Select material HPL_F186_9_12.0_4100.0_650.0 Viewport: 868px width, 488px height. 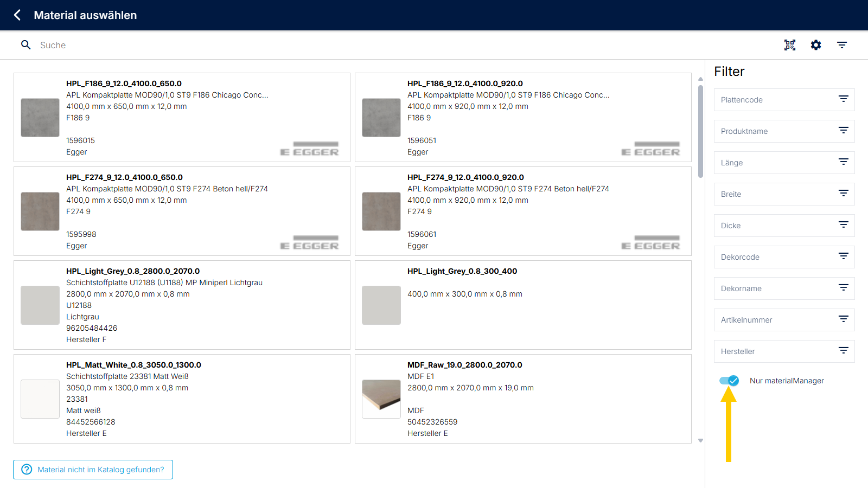(x=182, y=118)
